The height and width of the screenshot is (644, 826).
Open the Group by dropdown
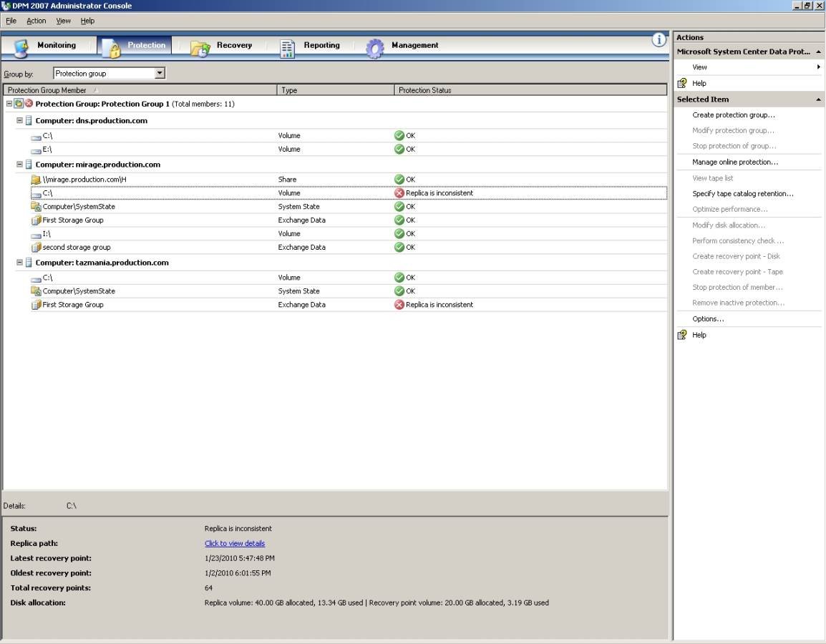[160, 73]
